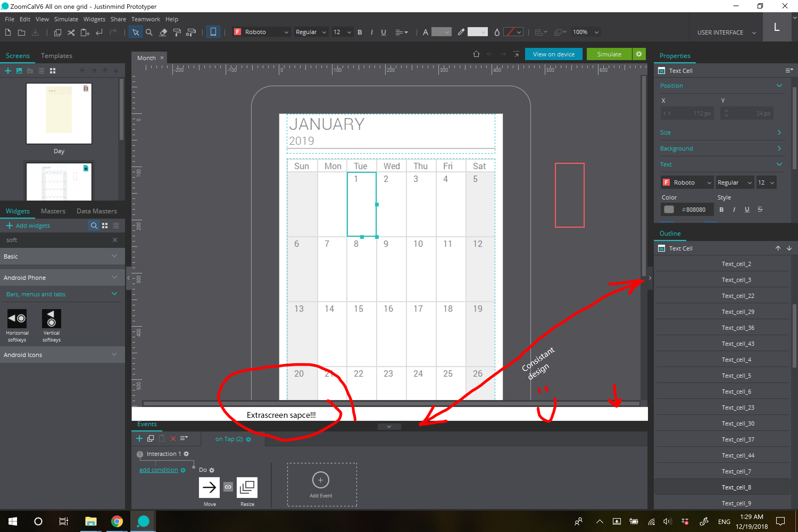Click the zoom magnifier tool
This screenshot has width=798, height=532.
coord(149,32)
